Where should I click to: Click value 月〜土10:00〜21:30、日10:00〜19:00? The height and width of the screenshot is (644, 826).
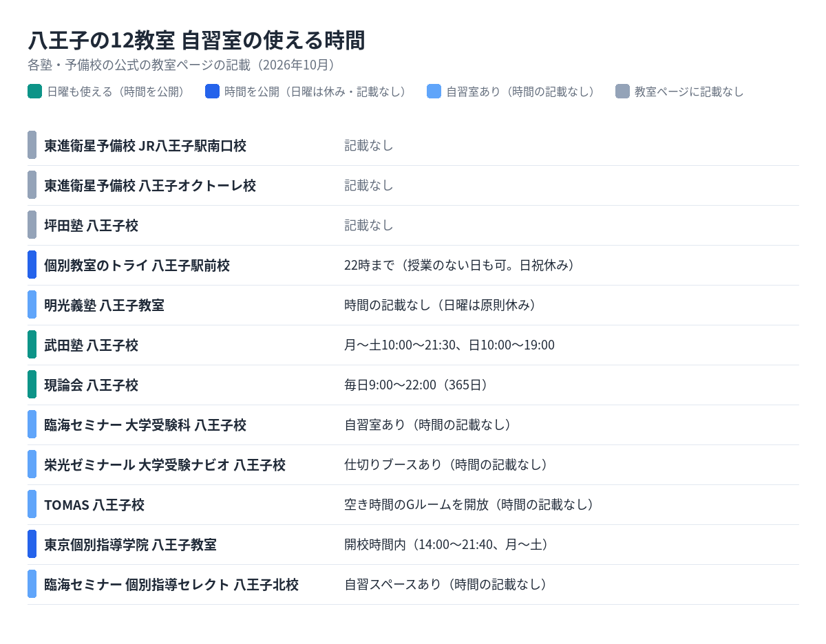pyautogui.click(x=449, y=345)
